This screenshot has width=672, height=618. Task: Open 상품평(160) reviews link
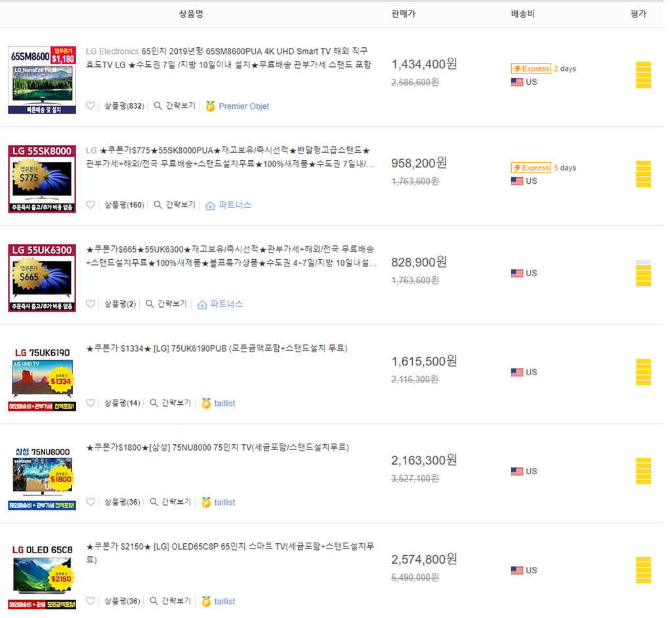(124, 205)
